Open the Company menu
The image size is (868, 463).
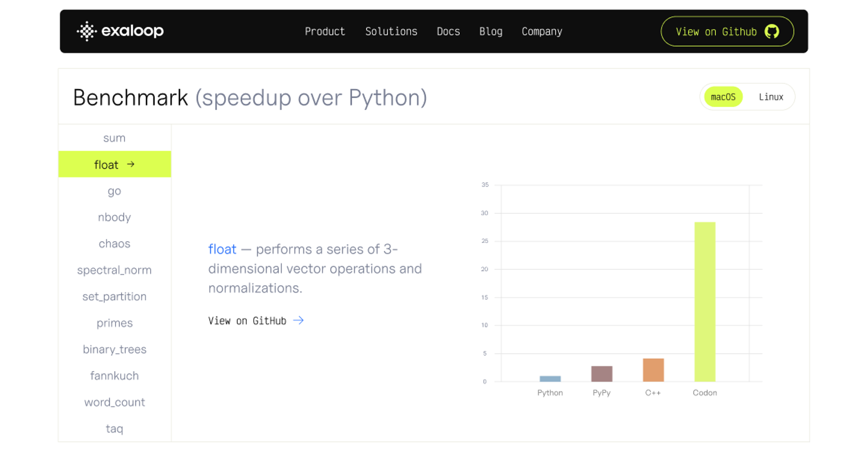pyautogui.click(x=542, y=31)
